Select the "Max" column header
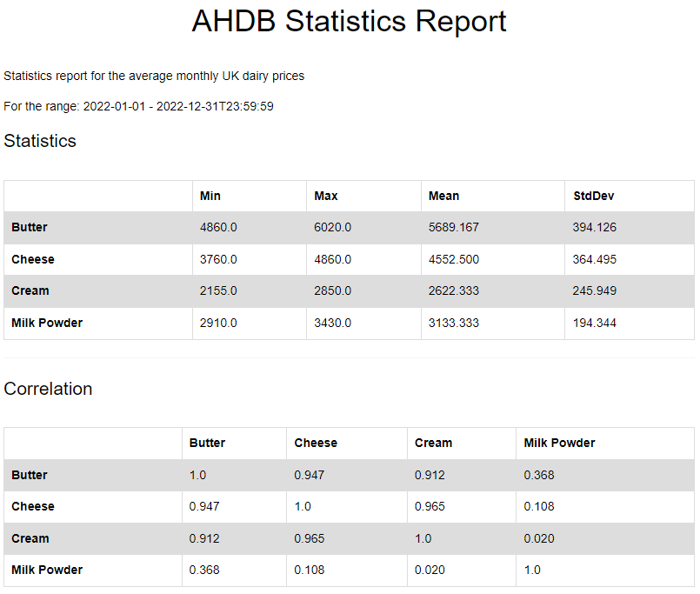 pyautogui.click(x=326, y=196)
